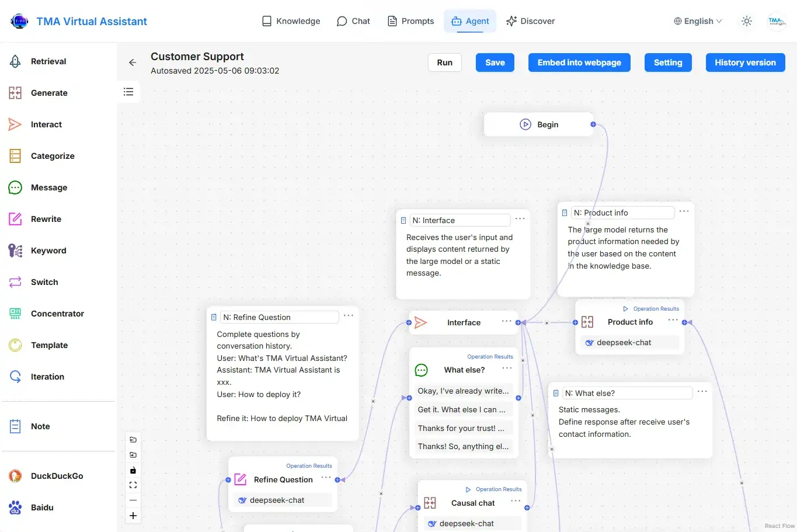797x532 pixels.
Task: Click the back arrow beside Customer Support
Action: point(133,62)
